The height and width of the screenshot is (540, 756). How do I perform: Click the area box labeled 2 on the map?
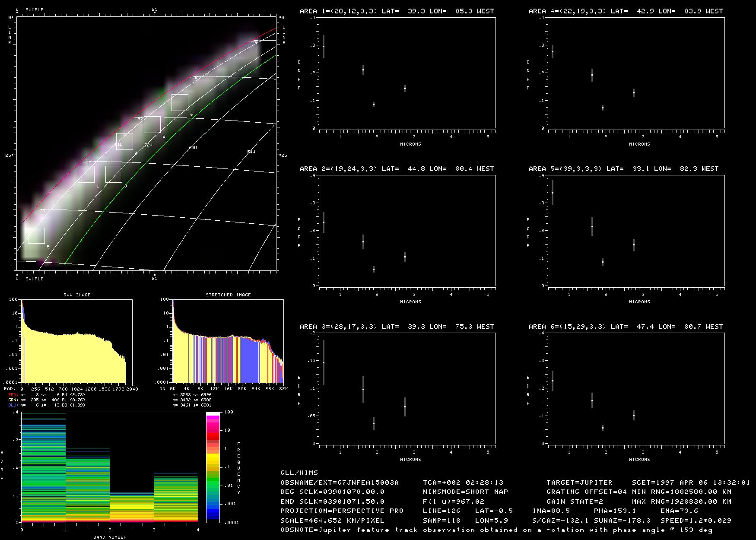(152, 124)
